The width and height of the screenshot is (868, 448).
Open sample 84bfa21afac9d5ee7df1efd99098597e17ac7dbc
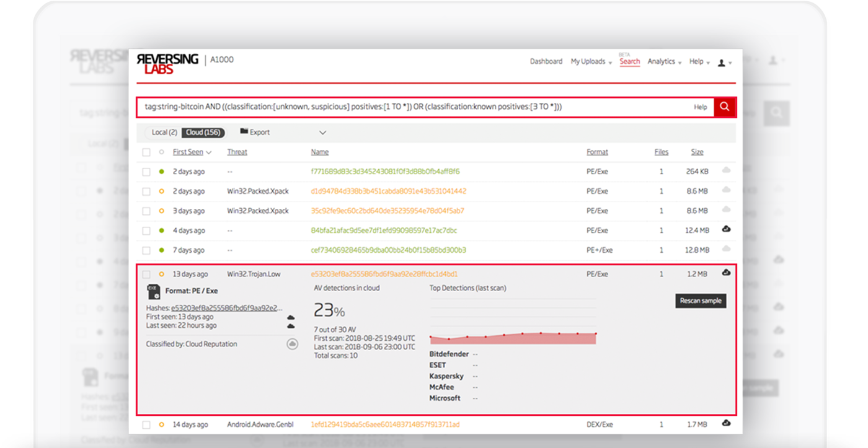pyautogui.click(x=384, y=231)
